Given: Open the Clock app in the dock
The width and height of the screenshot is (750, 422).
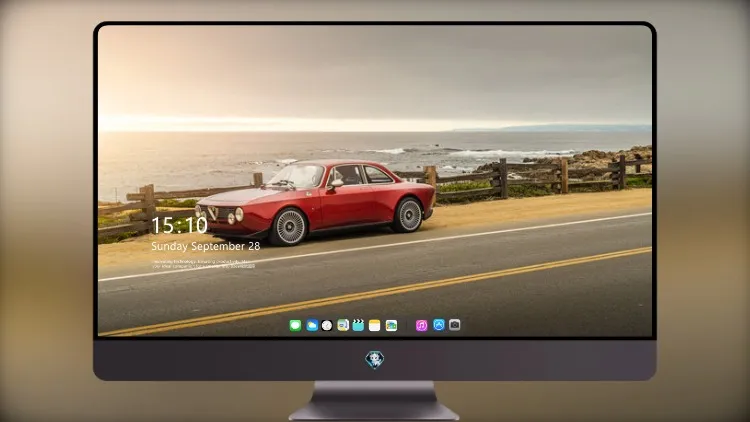Looking at the screenshot, I should click(x=327, y=325).
